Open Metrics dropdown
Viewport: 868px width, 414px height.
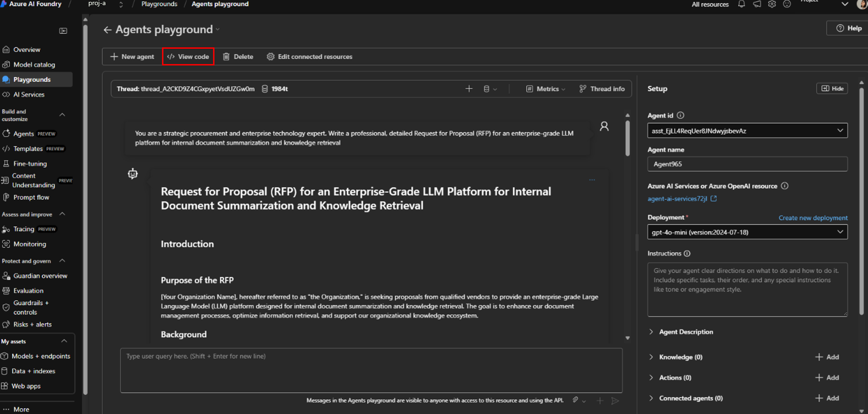click(546, 89)
